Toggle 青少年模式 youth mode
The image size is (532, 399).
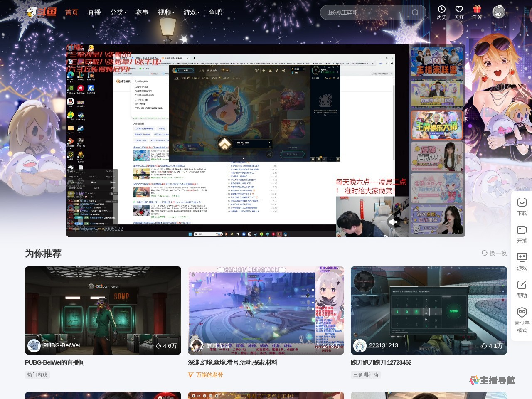click(522, 313)
